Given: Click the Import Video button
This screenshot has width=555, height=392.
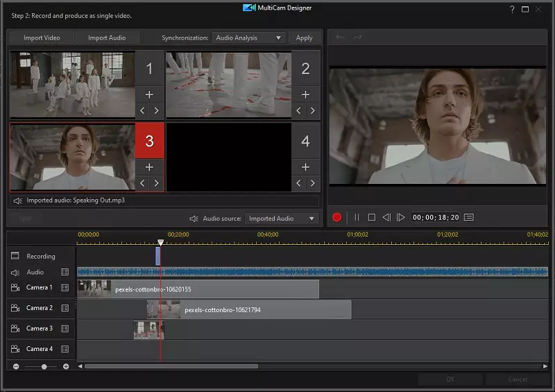Looking at the screenshot, I should point(42,38).
